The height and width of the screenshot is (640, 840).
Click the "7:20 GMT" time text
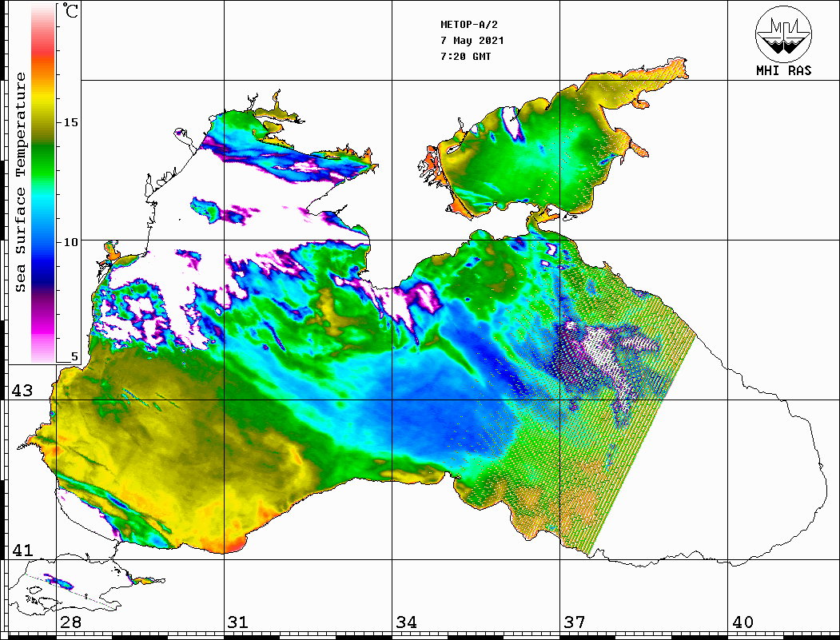[465, 56]
